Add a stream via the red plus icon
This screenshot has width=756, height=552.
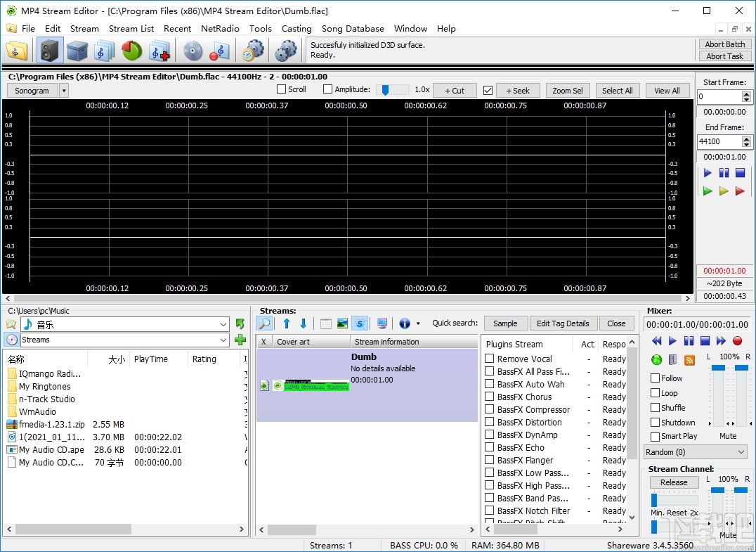[159, 50]
